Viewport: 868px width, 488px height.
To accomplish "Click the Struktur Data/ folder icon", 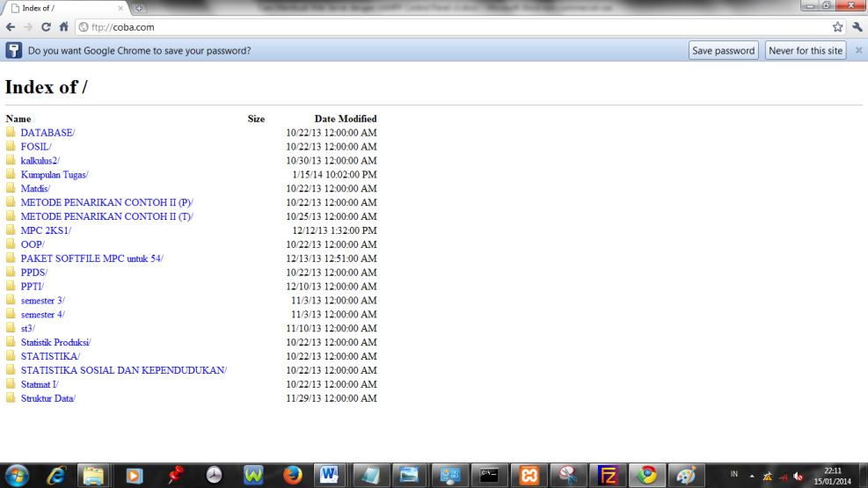I will click(x=11, y=398).
